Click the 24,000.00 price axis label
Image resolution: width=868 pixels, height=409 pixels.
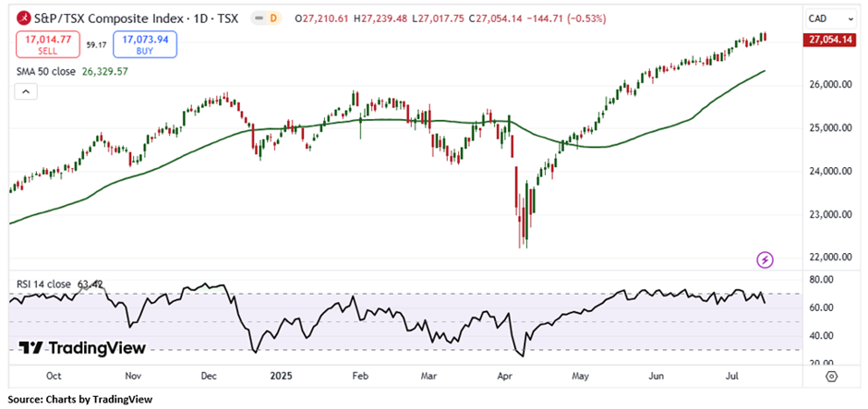[x=828, y=172]
